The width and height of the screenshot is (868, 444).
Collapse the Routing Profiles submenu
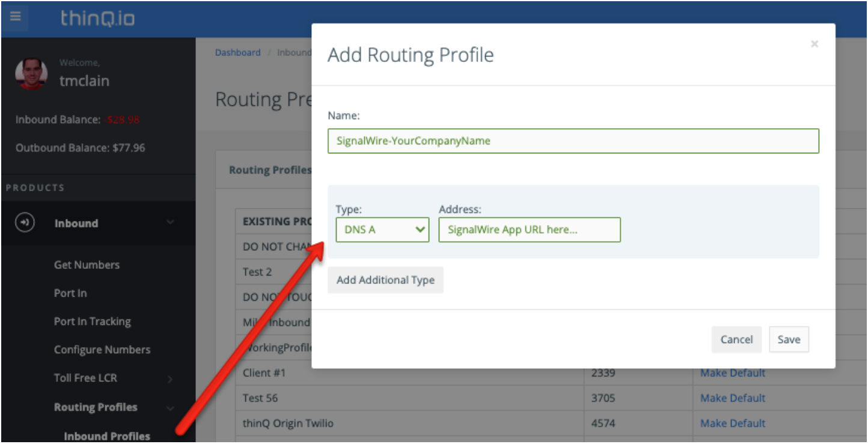pos(169,407)
